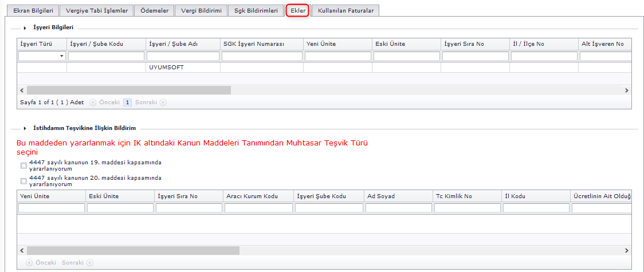Enable the 4447 law article 19 checkbox
This screenshot has width=644, height=272.
point(23,165)
